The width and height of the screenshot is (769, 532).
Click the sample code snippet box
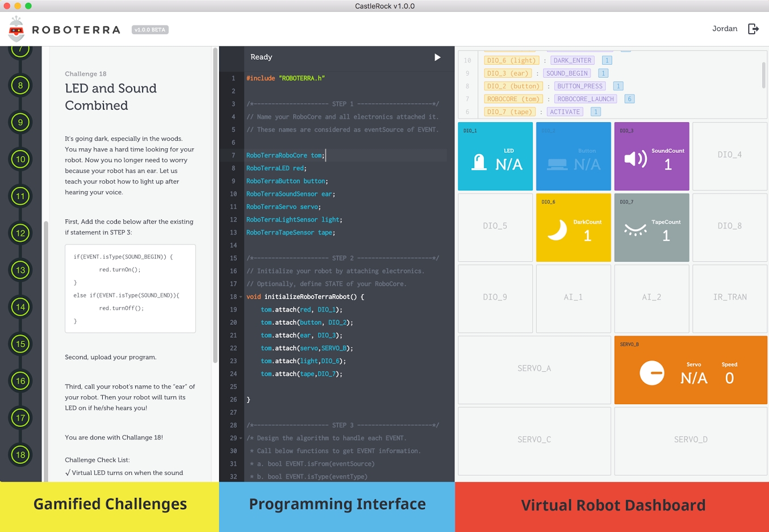pyautogui.click(x=130, y=288)
